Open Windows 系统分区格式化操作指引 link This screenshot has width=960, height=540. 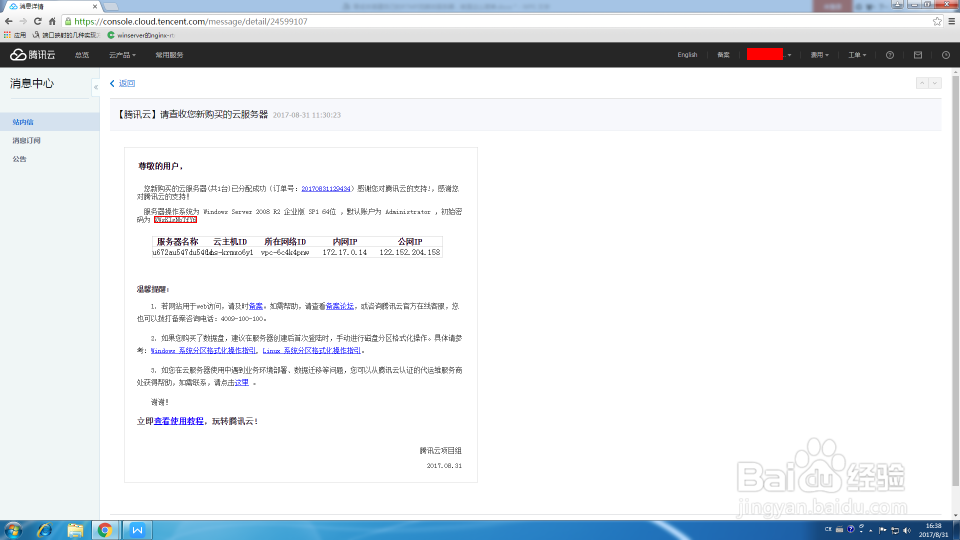(203, 351)
